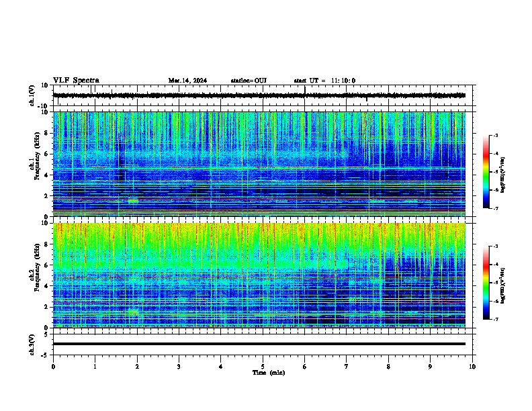Click the time axis tick label '10'

[472, 367]
